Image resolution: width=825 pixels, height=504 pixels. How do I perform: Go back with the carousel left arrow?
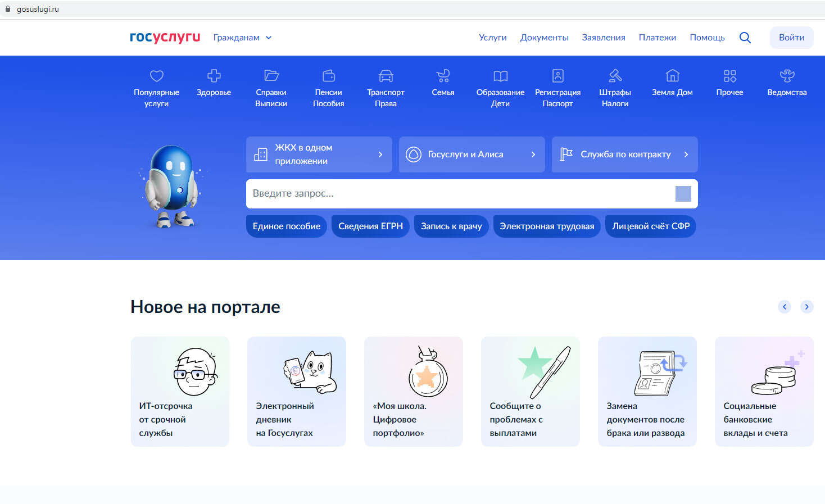[784, 307]
